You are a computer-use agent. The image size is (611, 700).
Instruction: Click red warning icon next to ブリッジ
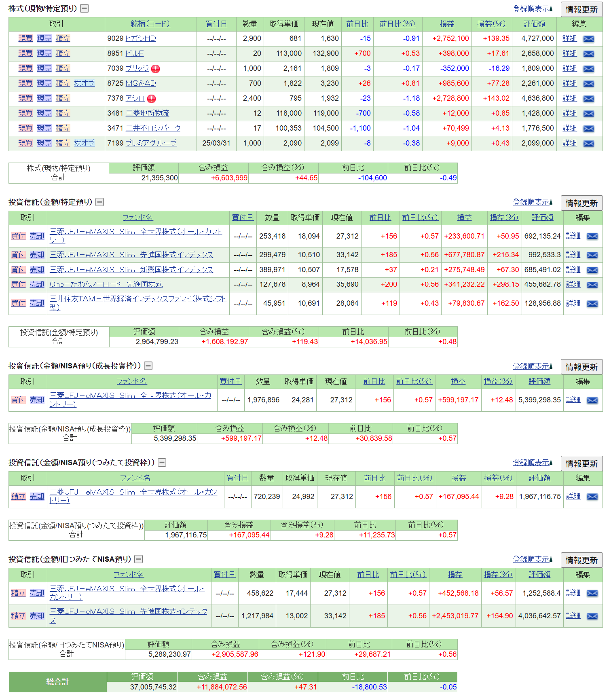pyautogui.click(x=155, y=69)
